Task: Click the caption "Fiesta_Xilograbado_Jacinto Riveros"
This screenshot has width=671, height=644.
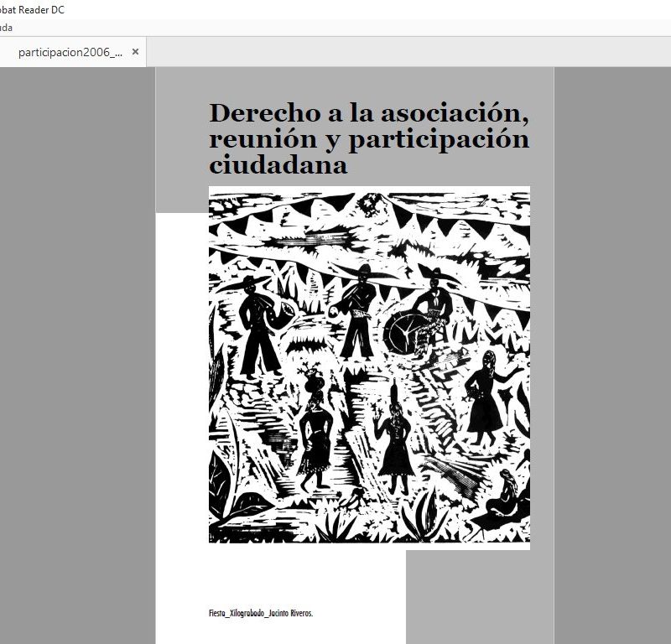Action: click(x=260, y=614)
